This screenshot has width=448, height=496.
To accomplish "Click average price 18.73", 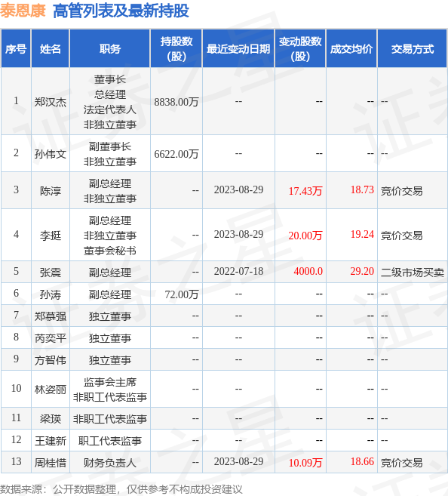I will click(362, 189).
